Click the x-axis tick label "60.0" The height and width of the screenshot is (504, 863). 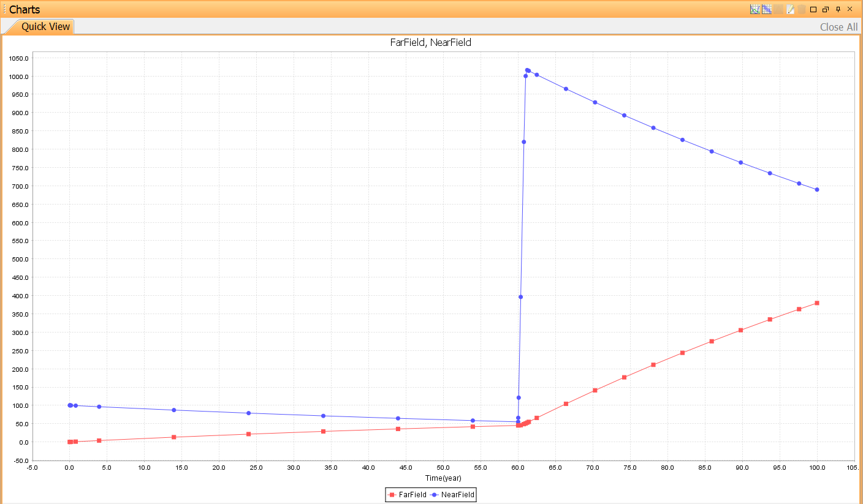[518, 467]
